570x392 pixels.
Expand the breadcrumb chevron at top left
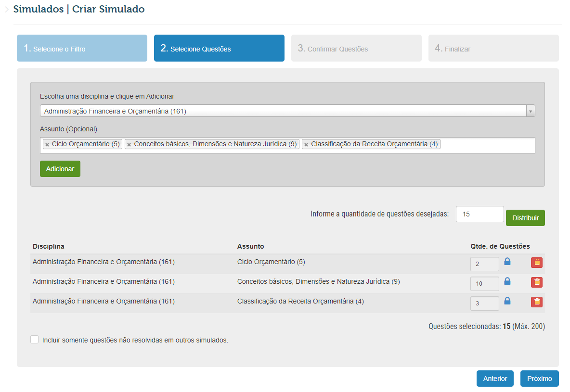[7, 9]
